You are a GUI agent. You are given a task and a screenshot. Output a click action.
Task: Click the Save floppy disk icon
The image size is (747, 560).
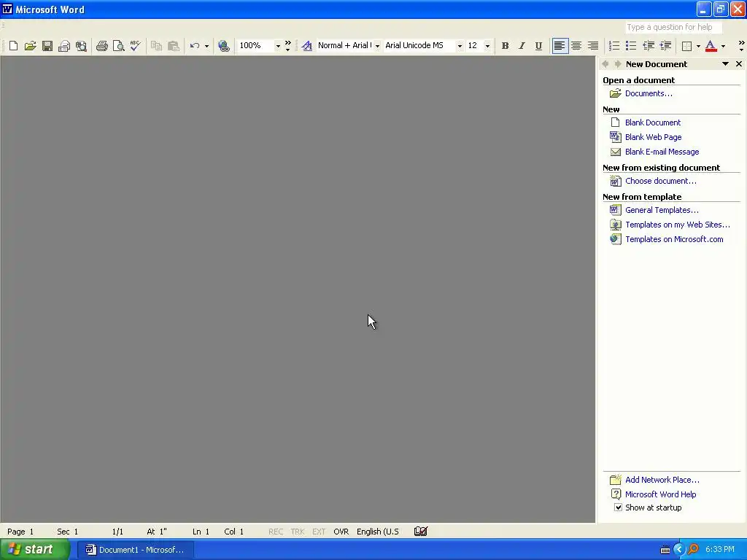coord(47,46)
